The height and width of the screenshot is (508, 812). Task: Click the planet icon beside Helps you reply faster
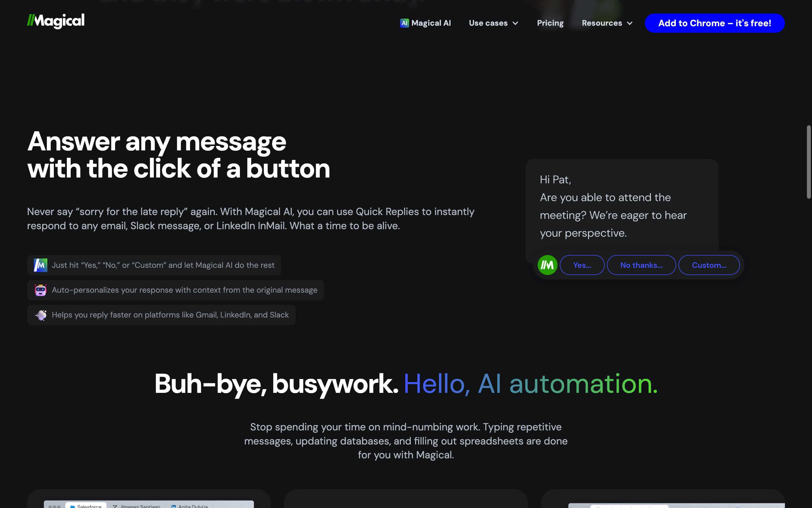point(41,315)
